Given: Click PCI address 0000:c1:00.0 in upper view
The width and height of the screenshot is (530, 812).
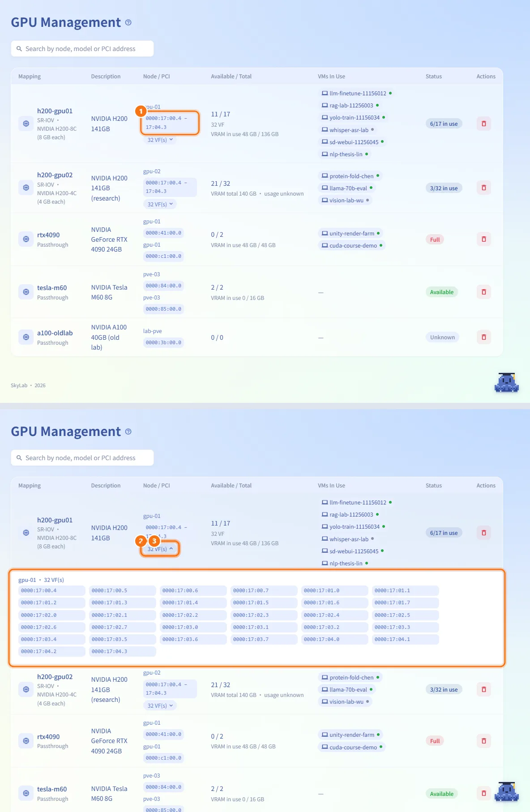Looking at the screenshot, I should click(x=163, y=256).
